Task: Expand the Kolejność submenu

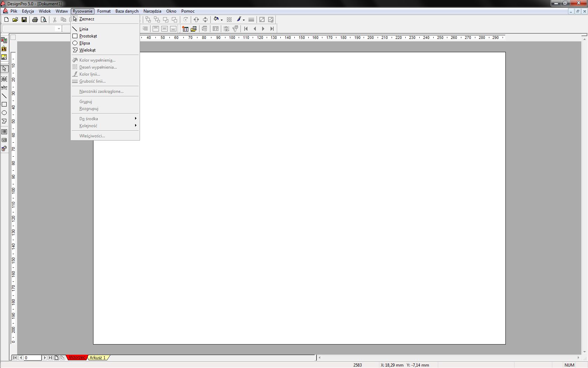Action: [x=105, y=126]
